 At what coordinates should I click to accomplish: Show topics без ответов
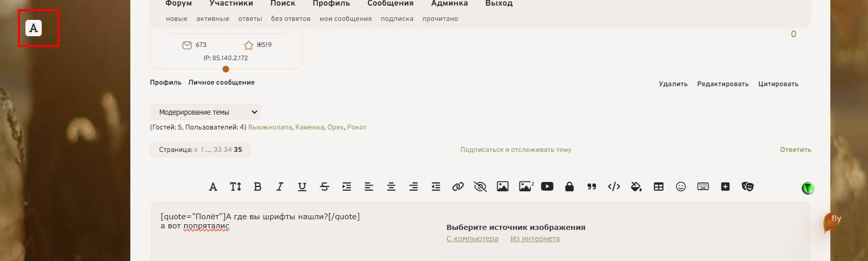pos(291,19)
